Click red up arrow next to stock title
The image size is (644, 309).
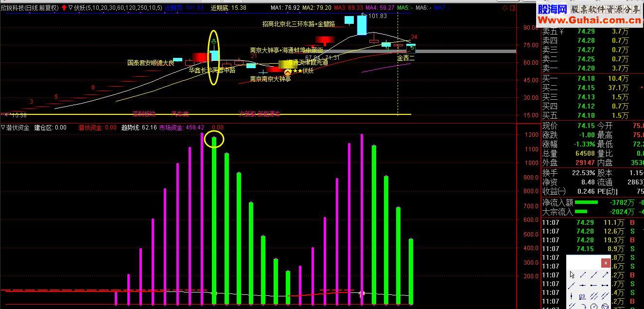pos(64,8)
